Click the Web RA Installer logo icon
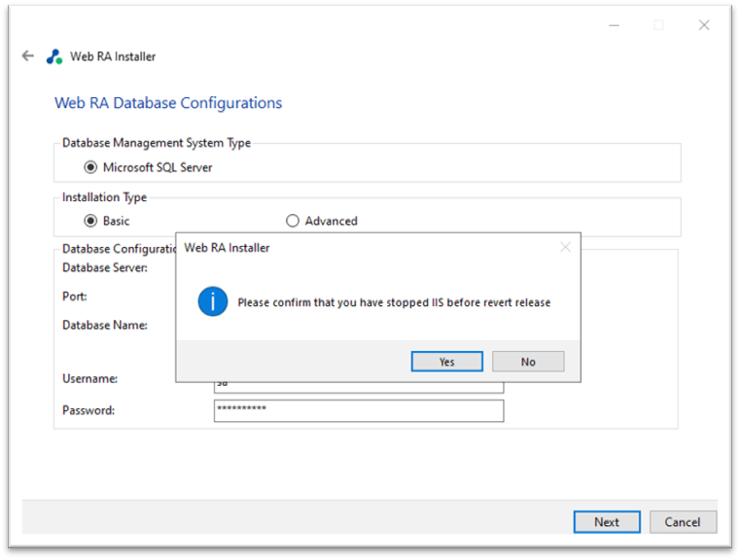The width and height of the screenshot is (741, 560). (54, 56)
